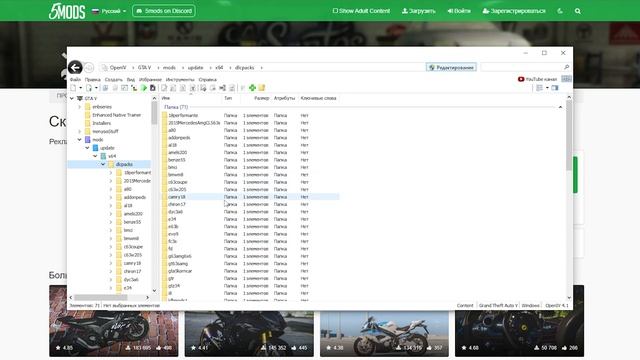Click the tree pane vertical scrollbar thumb
Image resolution: width=640 pixels, height=360 pixels.
click(154, 112)
